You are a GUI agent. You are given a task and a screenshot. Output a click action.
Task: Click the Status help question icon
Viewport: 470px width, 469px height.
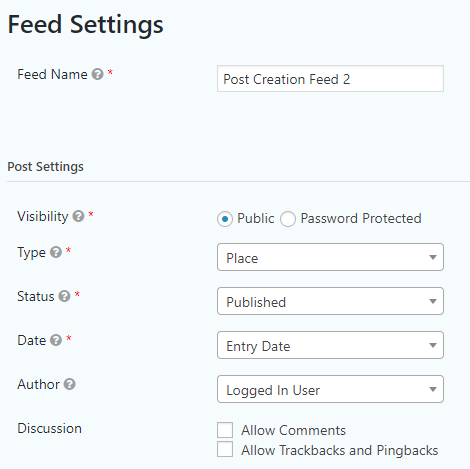pos(64,296)
